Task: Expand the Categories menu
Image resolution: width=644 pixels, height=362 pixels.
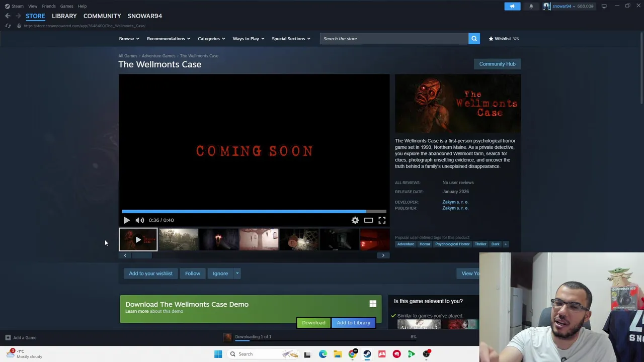Action: pos(211,39)
